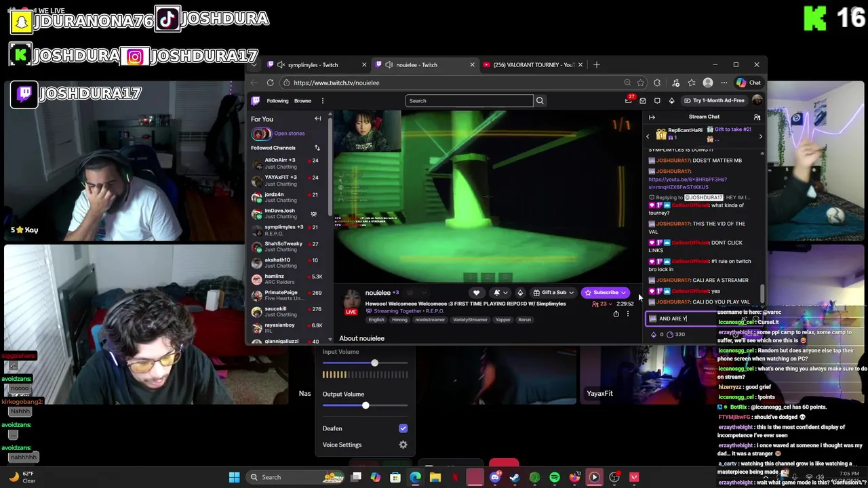
Task: Show previous gift banner with the left chevron
Action: 648,136
